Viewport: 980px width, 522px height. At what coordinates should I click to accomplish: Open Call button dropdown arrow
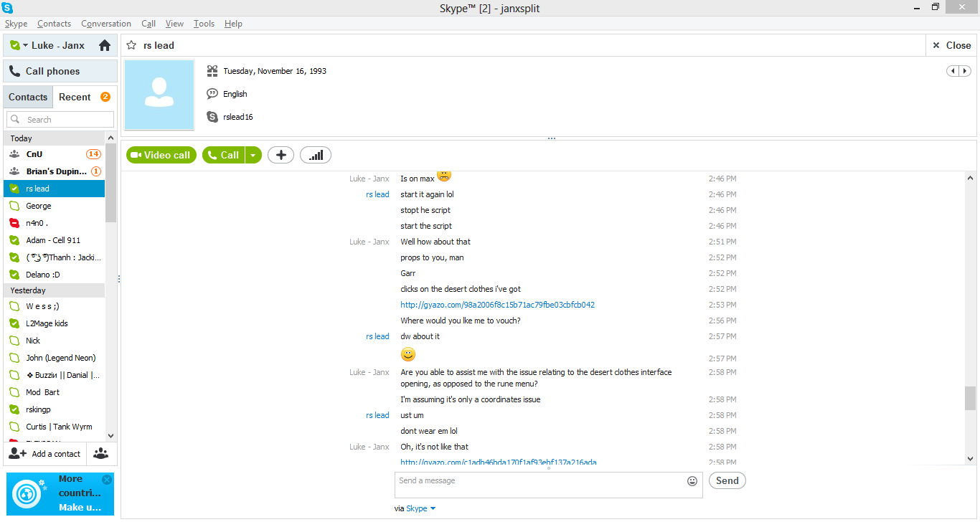click(253, 155)
